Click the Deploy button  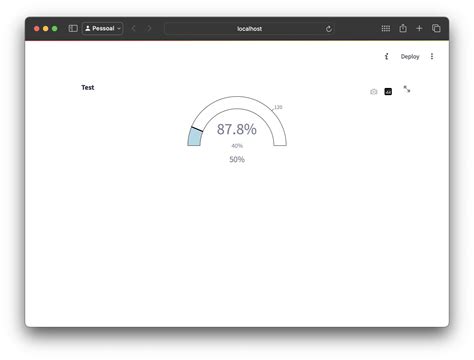click(x=410, y=57)
